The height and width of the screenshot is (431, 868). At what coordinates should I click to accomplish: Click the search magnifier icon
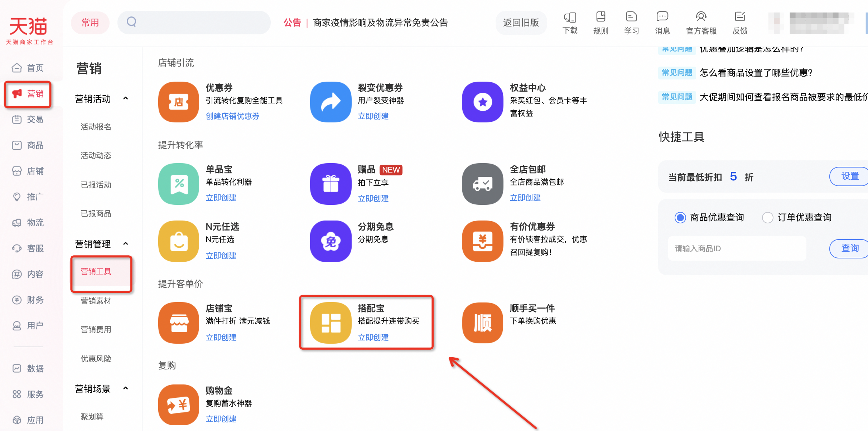click(131, 22)
